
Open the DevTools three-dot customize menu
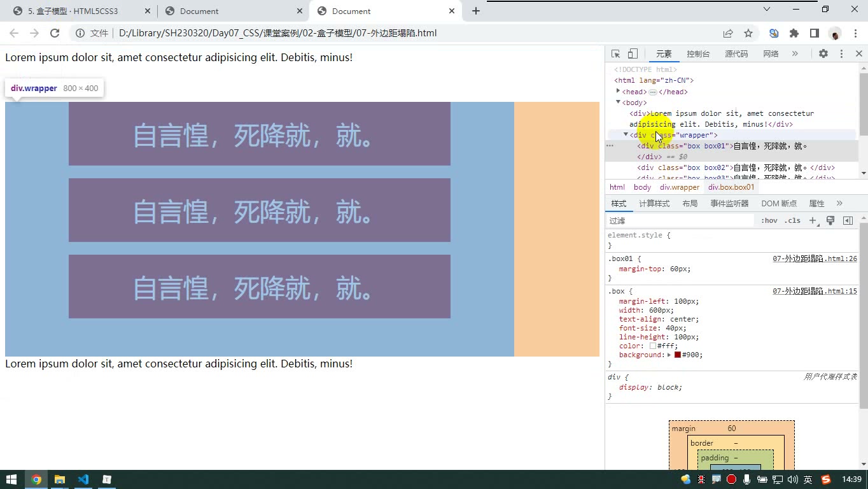coord(841,54)
